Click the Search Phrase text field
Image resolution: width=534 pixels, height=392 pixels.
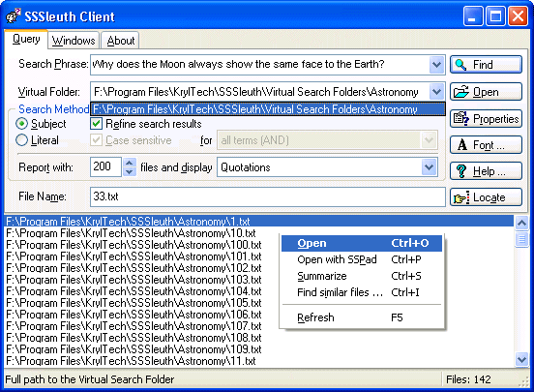click(260, 65)
